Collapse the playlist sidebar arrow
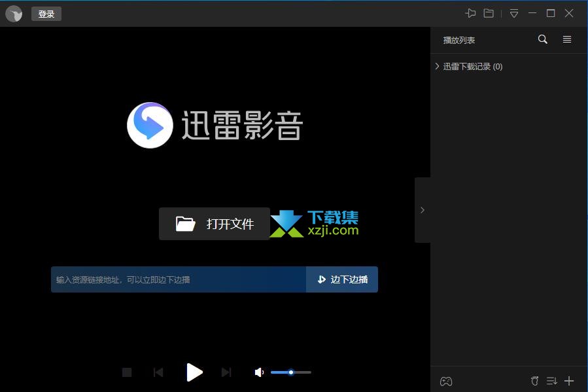The image size is (588, 392). coord(423,210)
